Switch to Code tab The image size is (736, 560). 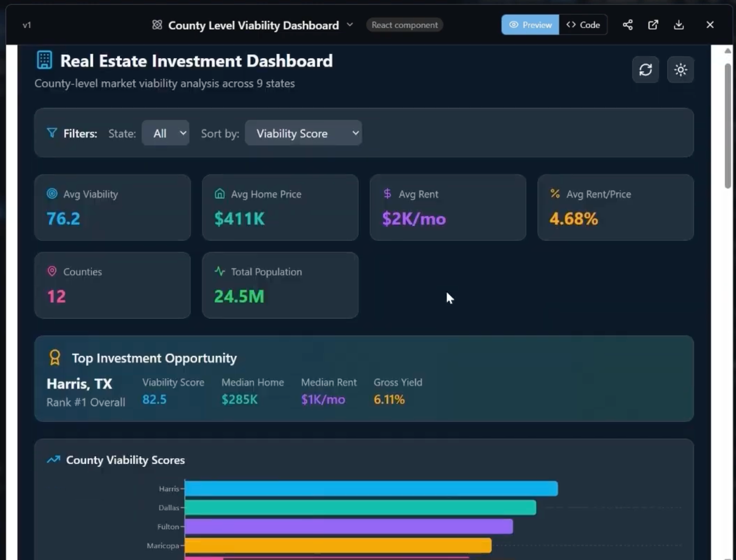point(583,25)
